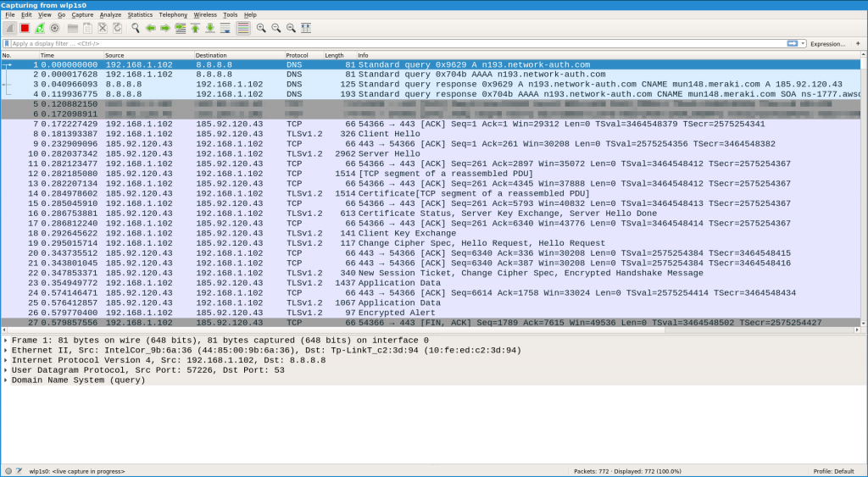Add a display filter button with plus
This screenshot has width=868, height=477.
858,44
